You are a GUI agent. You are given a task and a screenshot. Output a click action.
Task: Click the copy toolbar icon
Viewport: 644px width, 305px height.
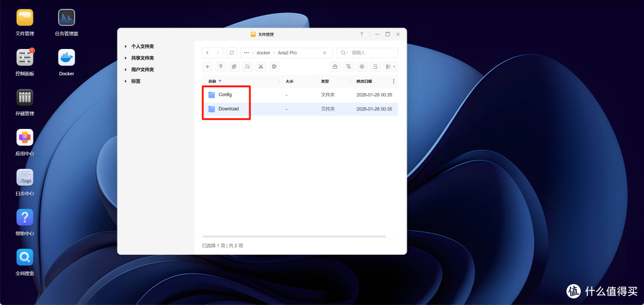[x=234, y=66]
